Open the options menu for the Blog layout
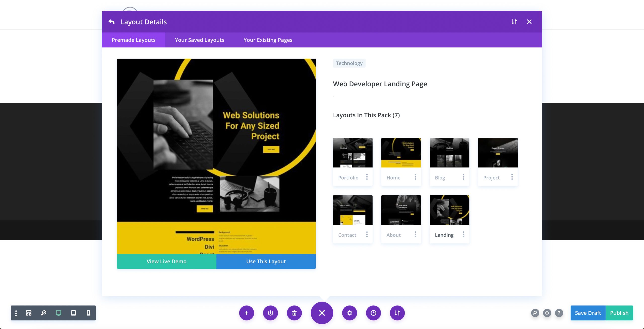 pyautogui.click(x=464, y=177)
